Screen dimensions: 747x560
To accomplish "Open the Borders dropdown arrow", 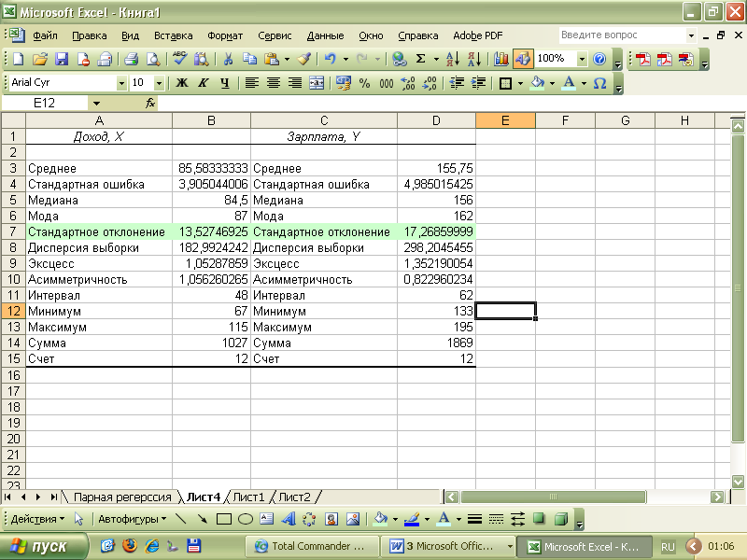I will 520,83.
